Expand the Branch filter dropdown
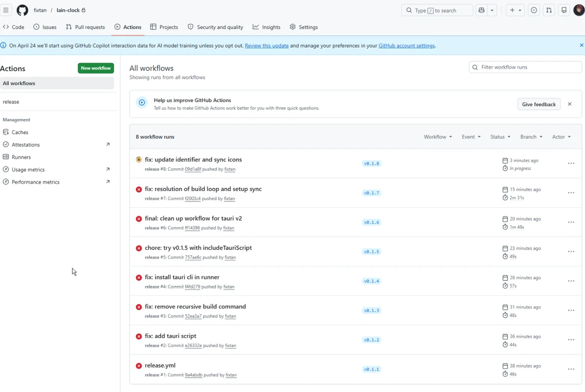Image resolution: width=585 pixels, height=392 pixels. [531, 137]
